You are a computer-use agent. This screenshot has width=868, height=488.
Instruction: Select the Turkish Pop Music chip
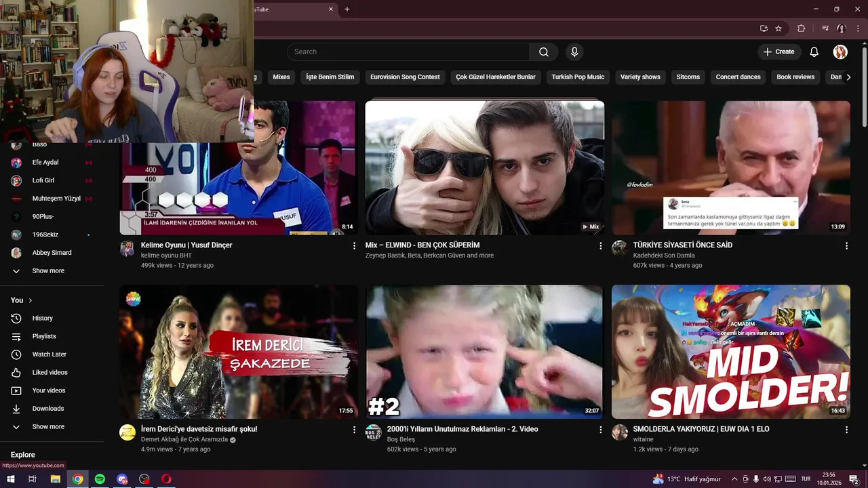coord(578,77)
